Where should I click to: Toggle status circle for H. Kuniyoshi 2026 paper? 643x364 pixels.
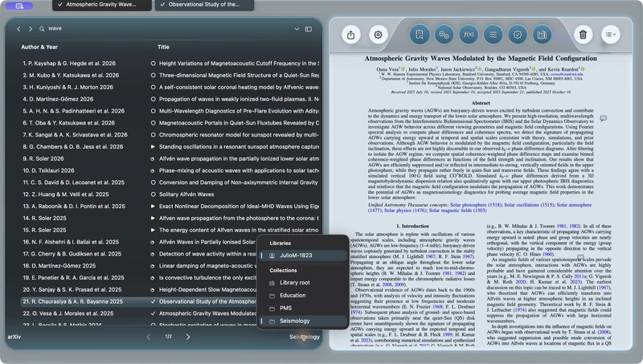coord(153,88)
